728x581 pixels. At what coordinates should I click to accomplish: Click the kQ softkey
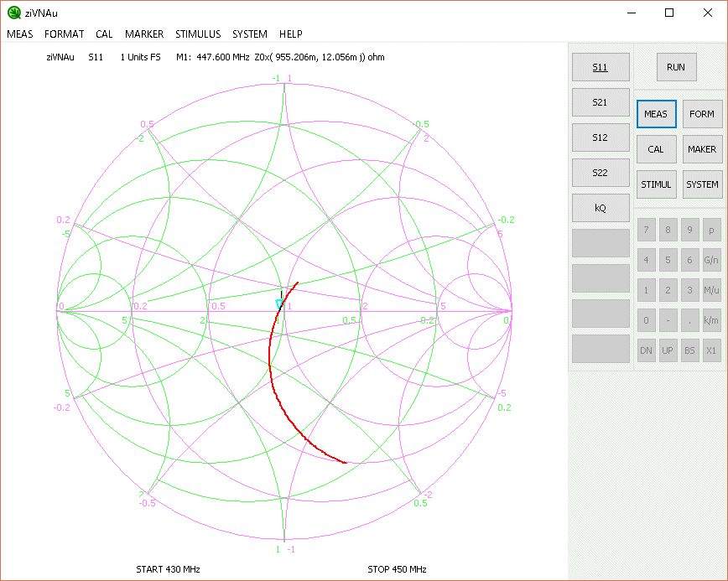(601, 208)
